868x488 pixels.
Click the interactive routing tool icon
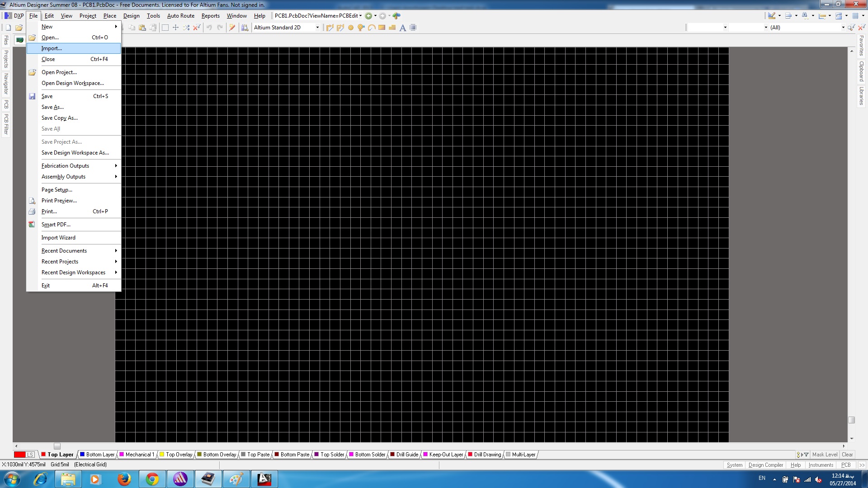[330, 28]
